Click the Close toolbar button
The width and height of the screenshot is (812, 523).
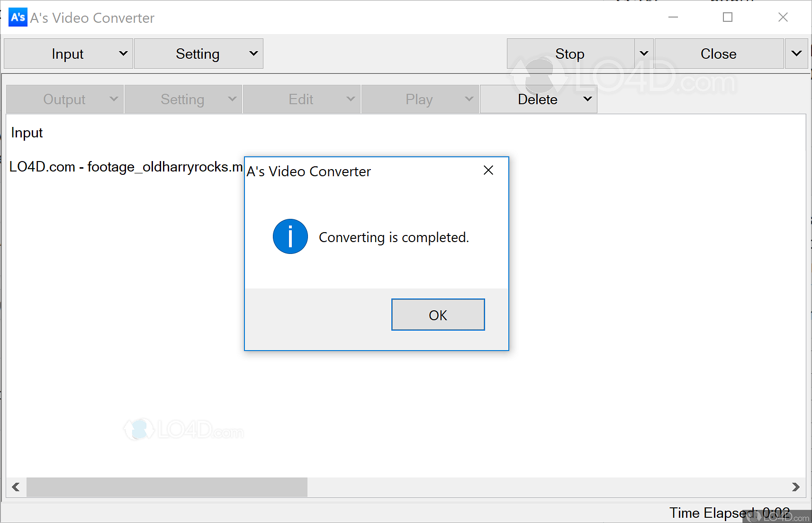[719, 54]
